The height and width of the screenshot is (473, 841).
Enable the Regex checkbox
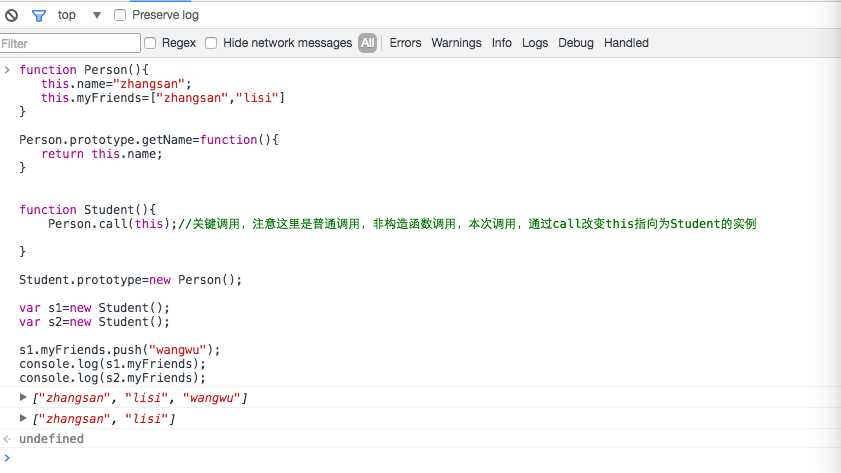(x=151, y=43)
